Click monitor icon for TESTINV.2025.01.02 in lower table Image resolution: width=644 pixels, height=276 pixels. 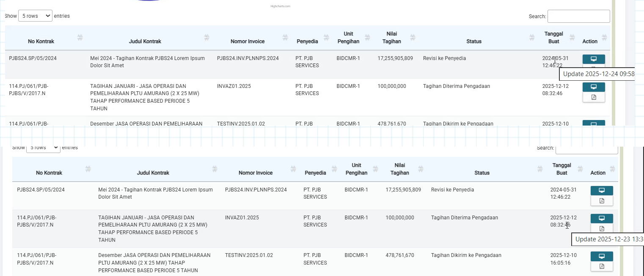tap(601, 256)
